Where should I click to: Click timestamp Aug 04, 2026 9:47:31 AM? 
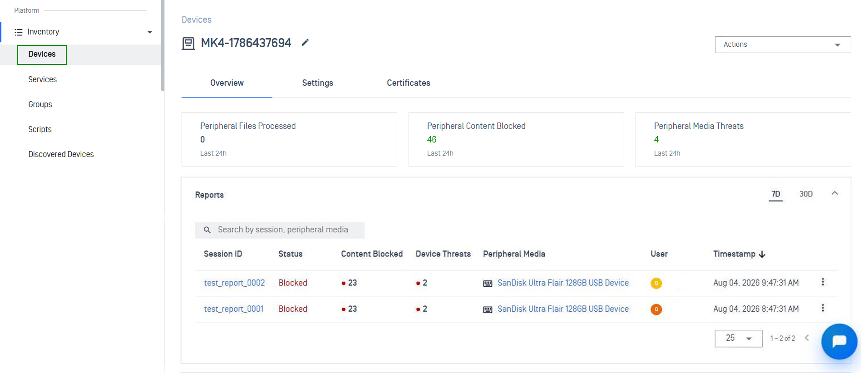coord(756,283)
